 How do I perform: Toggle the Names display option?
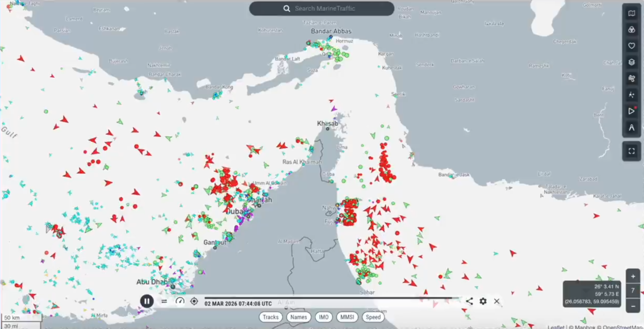[299, 317]
